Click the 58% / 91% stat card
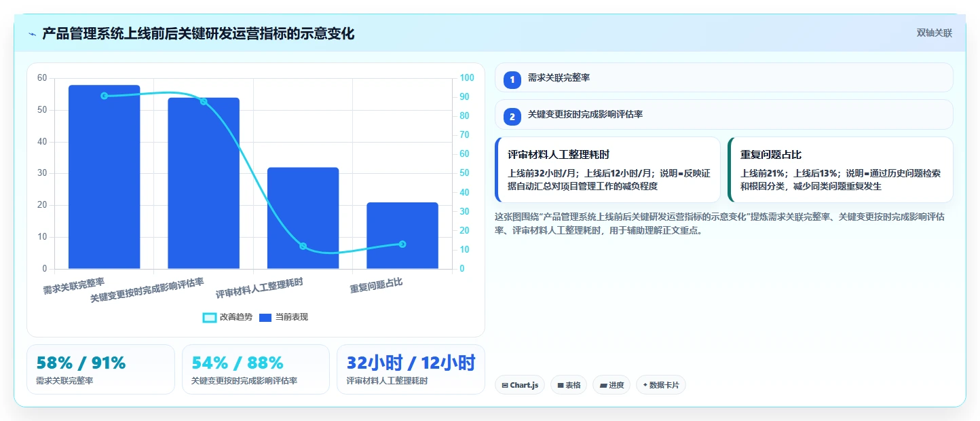The image size is (980, 421). pyautogui.click(x=100, y=369)
